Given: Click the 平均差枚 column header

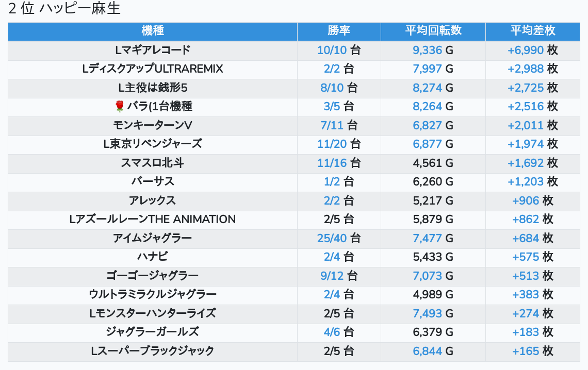Looking at the screenshot, I should tap(533, 31).
